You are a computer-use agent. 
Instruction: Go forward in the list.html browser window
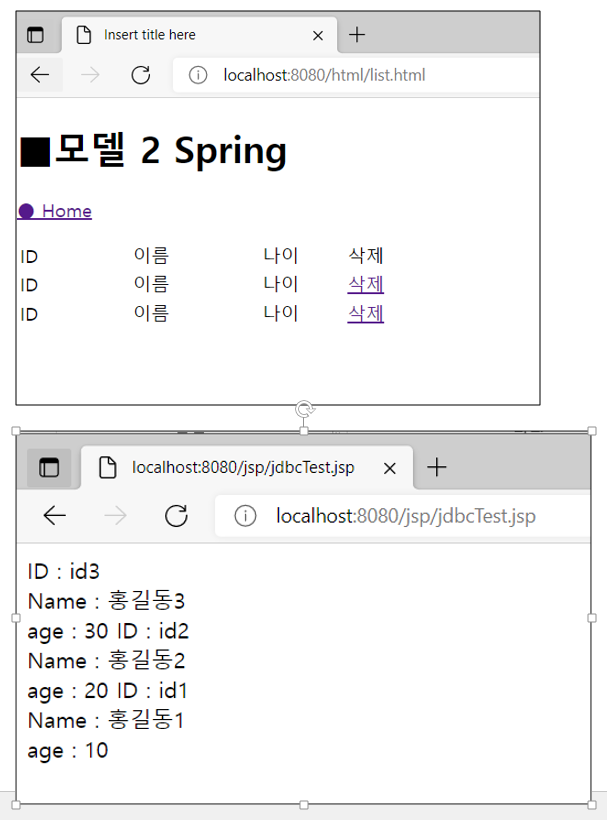[x=90, y=75]
